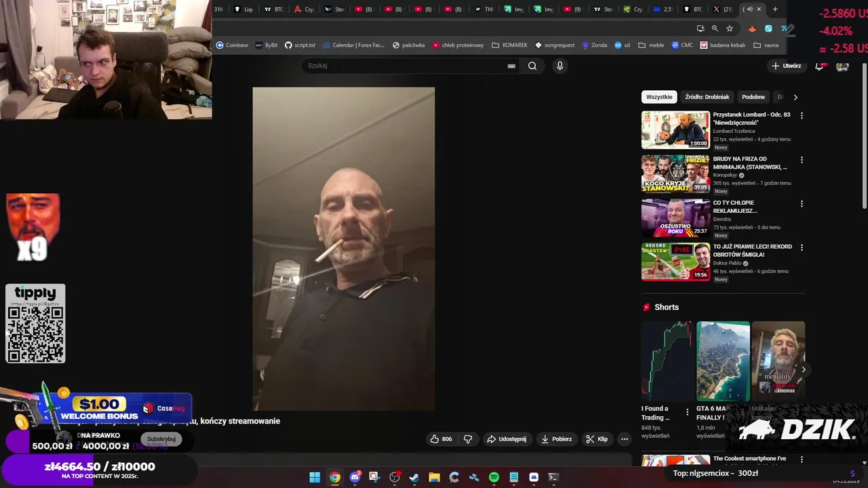The image size is (868, 488).
Task: Open OBS Studio from the taskbar
Action: click(395, 477)
